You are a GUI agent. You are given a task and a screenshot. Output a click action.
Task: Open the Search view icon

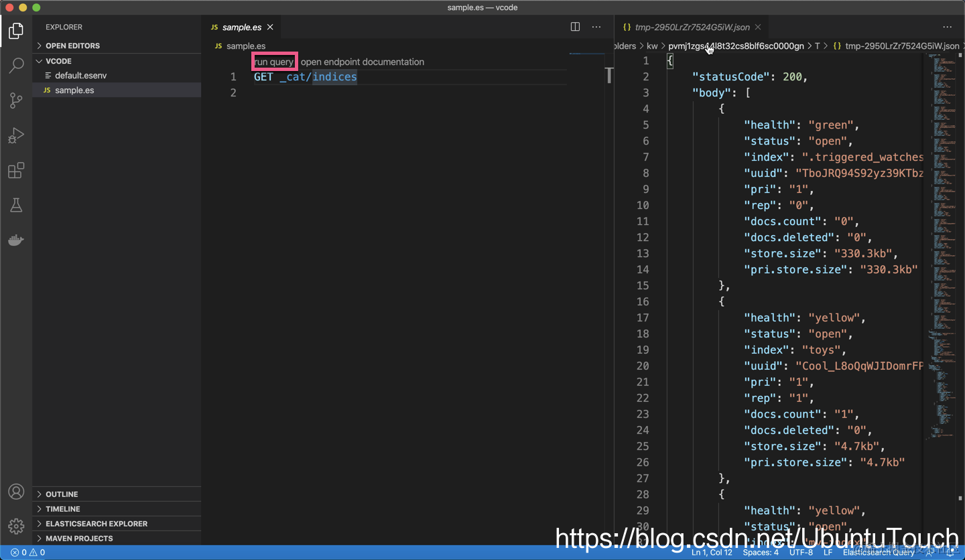pos(16,66)
